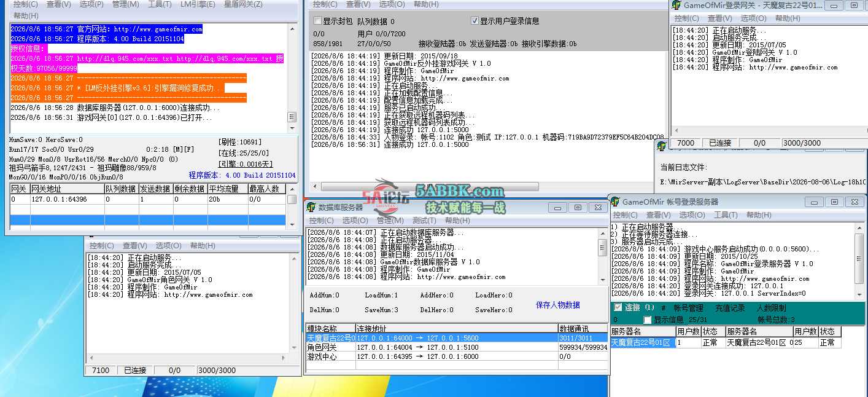
Task: Select the 127.0.0.1:64000 → 127.0.0.1:5600 row
Action: tap(457, 338)
